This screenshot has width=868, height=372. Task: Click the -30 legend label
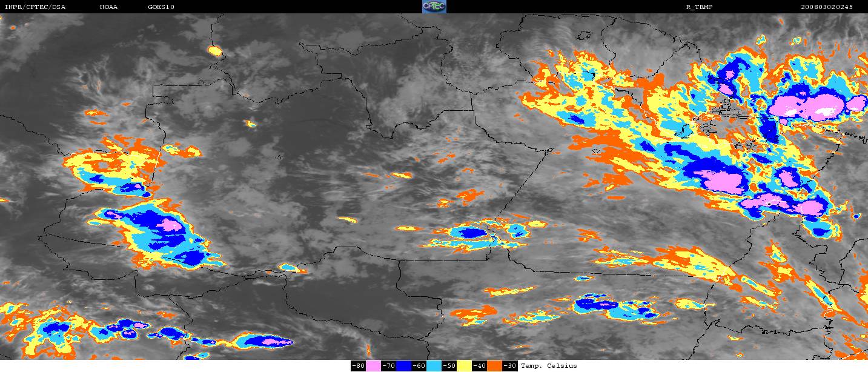point(510,366)
